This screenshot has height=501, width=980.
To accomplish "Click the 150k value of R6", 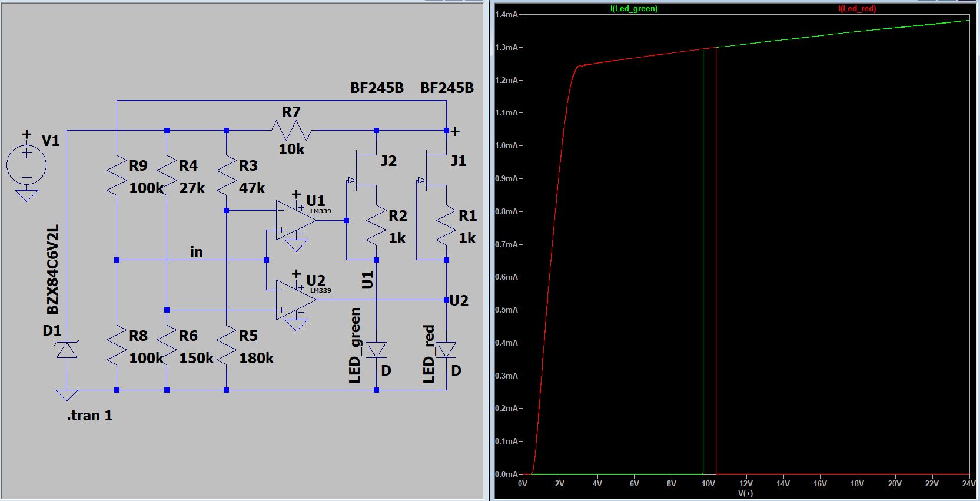I will pos(196,358).
